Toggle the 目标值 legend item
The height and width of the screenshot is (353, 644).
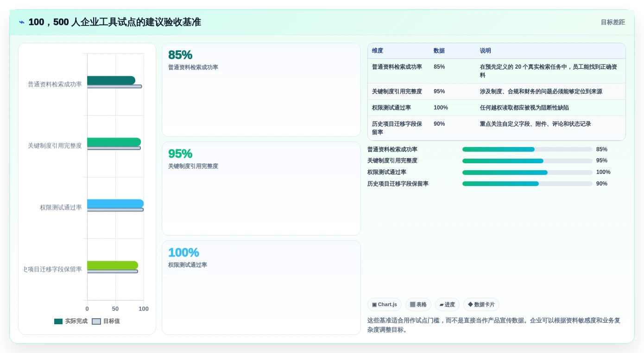106,321
